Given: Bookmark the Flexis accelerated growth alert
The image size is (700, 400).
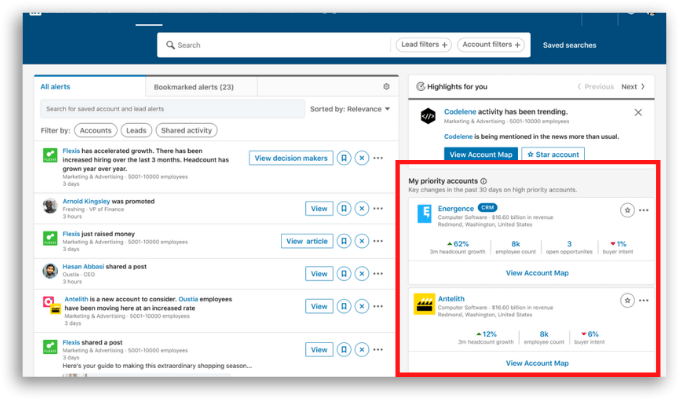Looking at the screenshot, I should tap(344, 158).
